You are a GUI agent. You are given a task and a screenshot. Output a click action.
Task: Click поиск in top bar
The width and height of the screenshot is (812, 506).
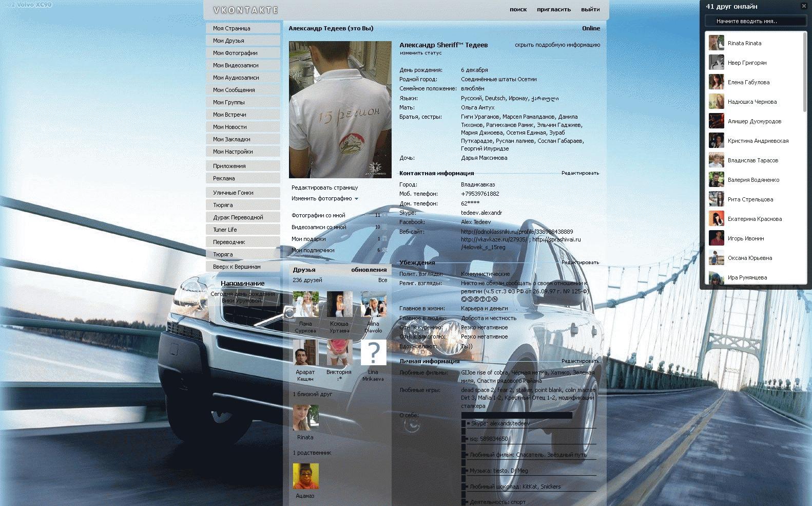coord(518,9)
